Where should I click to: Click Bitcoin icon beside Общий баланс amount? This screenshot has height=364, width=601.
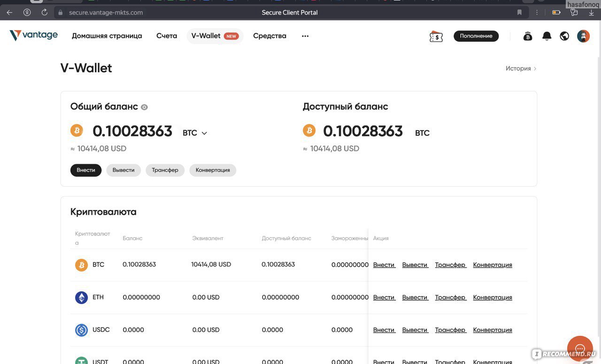(77, 130)
